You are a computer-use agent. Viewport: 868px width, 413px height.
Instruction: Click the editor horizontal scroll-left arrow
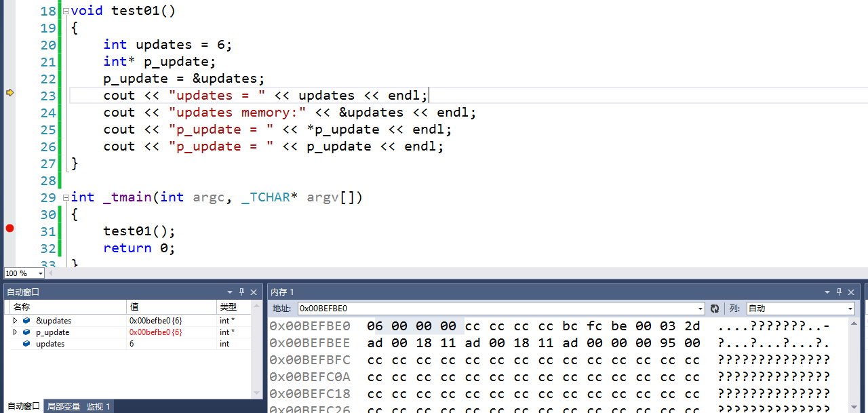(52, 273)
